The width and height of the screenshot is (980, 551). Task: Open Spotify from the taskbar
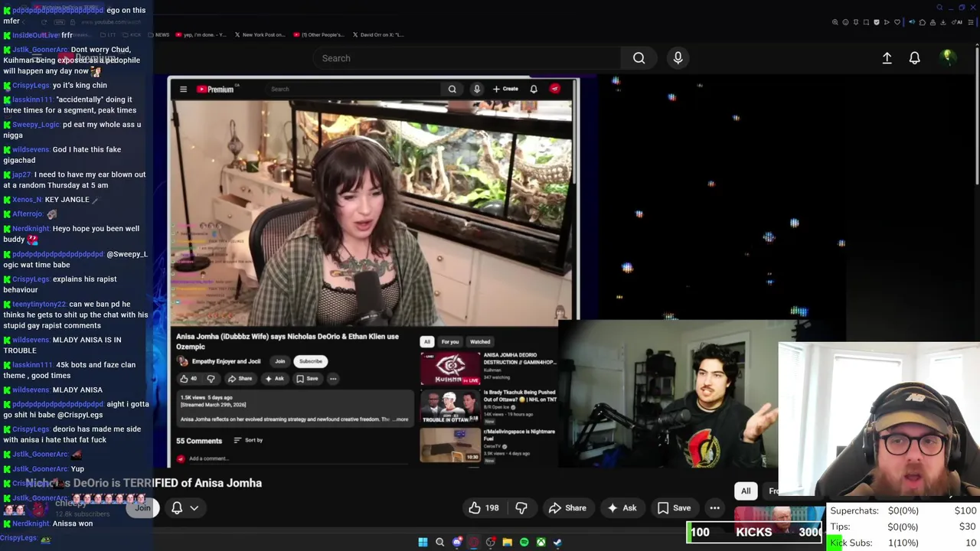click(524, 542)
